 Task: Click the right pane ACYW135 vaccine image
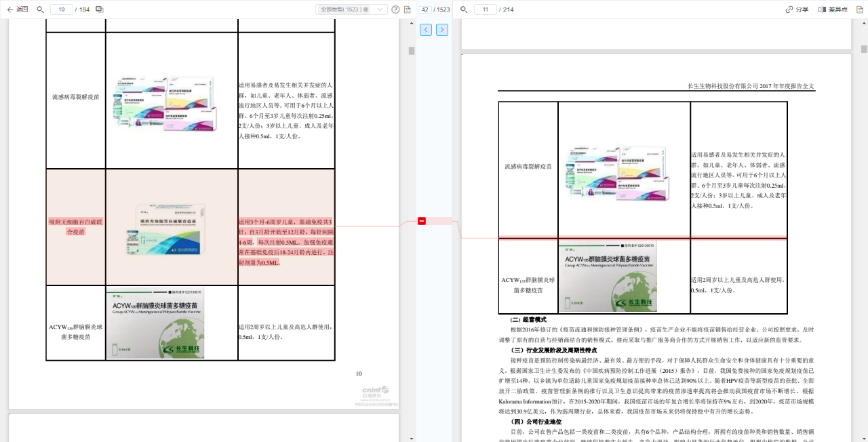pos(608,276)
